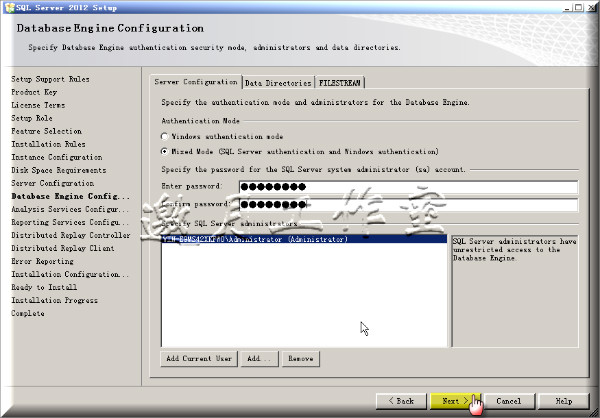Image resolution: width=600 pixels, height=418 pixels.
Task: Click the Confirm password field
Action: click(x=408, y=204)
